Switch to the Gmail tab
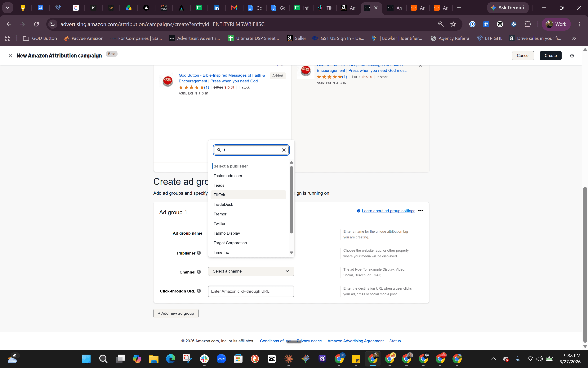Screen dimensions: 588x368 pos(234,8)
